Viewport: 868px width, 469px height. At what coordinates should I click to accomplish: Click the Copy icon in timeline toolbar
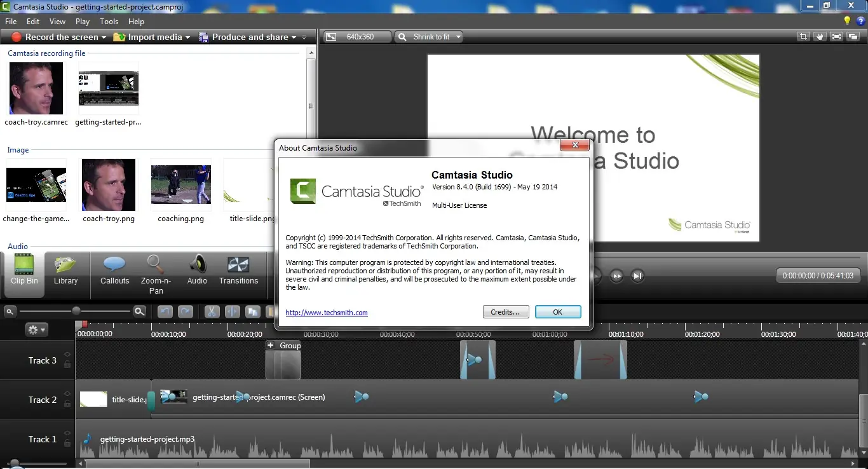coord(253,311)
